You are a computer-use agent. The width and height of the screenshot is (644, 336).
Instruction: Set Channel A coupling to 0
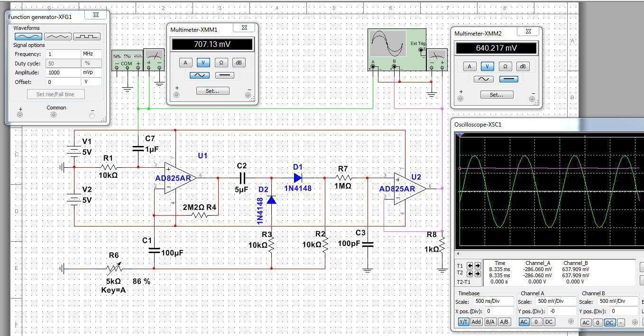point(536,322)
